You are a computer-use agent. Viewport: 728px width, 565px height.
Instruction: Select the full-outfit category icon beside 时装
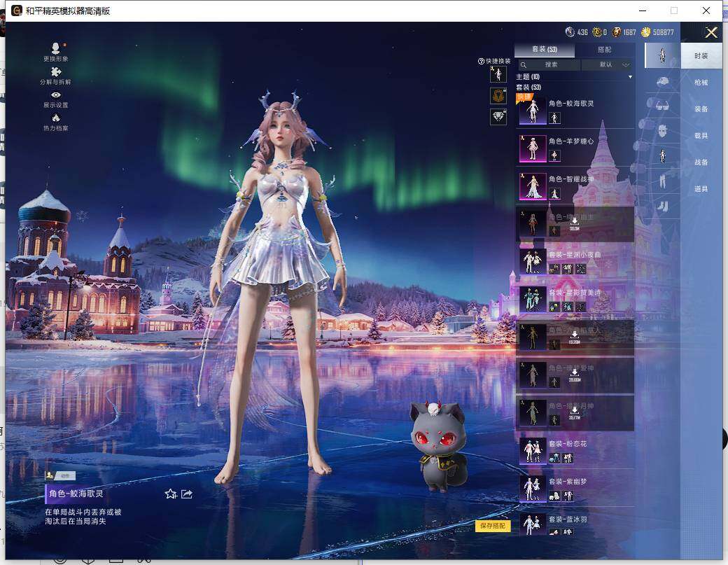[662, 56]
